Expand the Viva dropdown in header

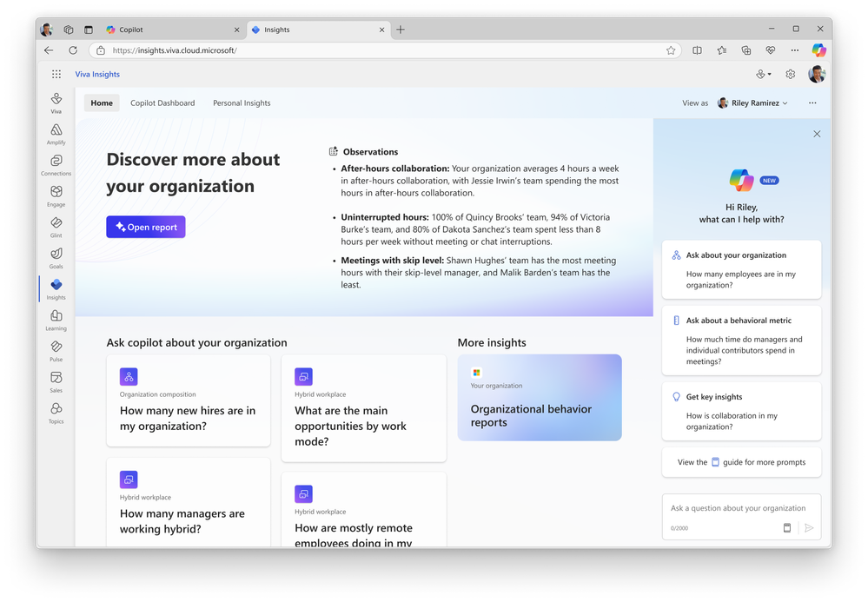coord(764,74)
